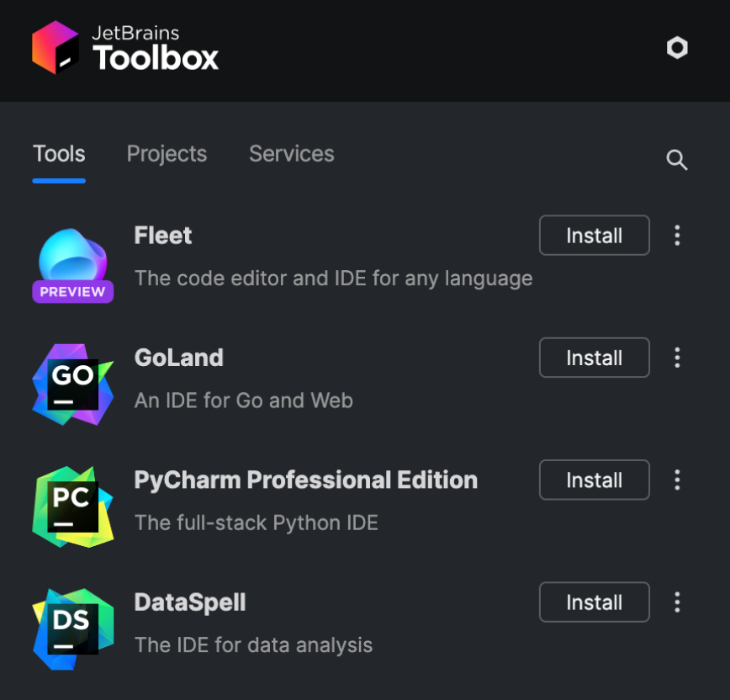Install Fleet
The width and height of the screenshot is (730, 700).
(594, 236)
